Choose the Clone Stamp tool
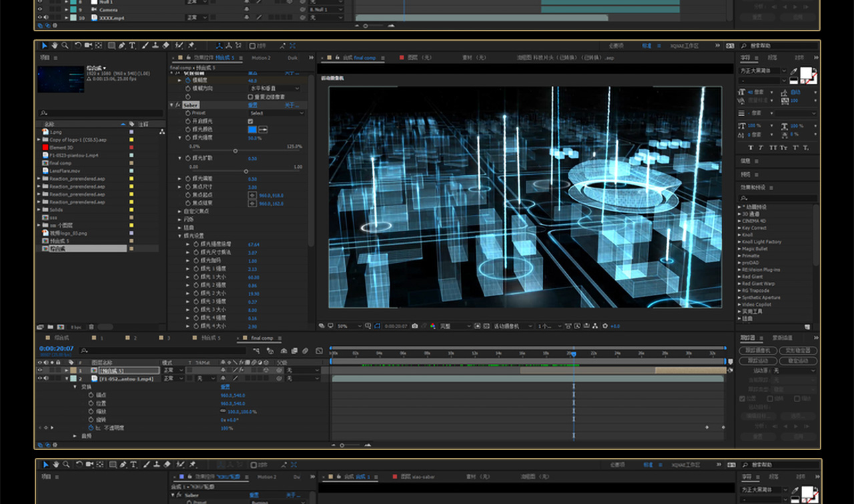Image resolution: width=854 pixels, height=504 pixels. coord(155,46)
